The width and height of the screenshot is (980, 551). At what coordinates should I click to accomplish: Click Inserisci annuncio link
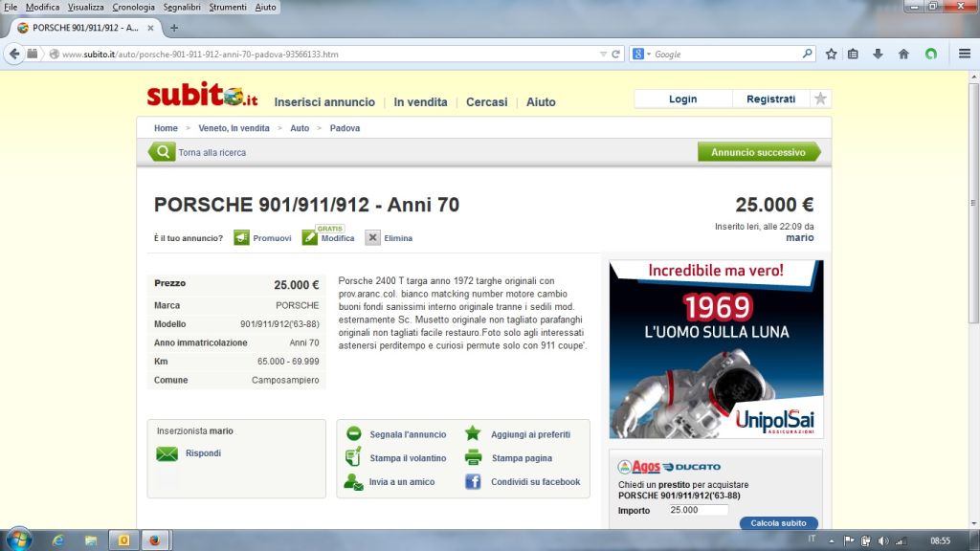(324, 101)
